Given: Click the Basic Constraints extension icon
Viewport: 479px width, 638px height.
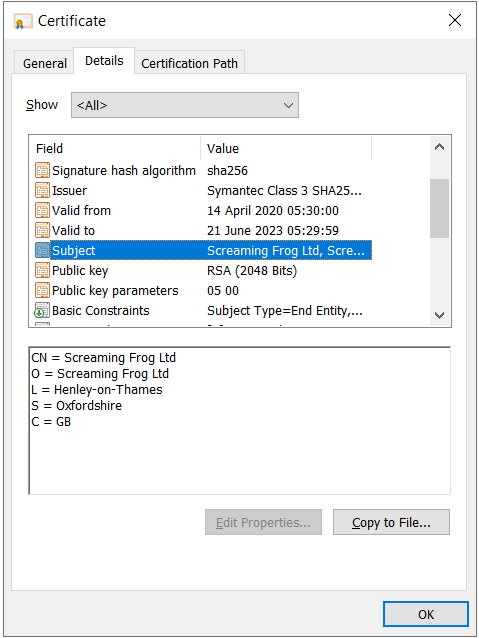Looking at the screenshot, I should [42, 310].
